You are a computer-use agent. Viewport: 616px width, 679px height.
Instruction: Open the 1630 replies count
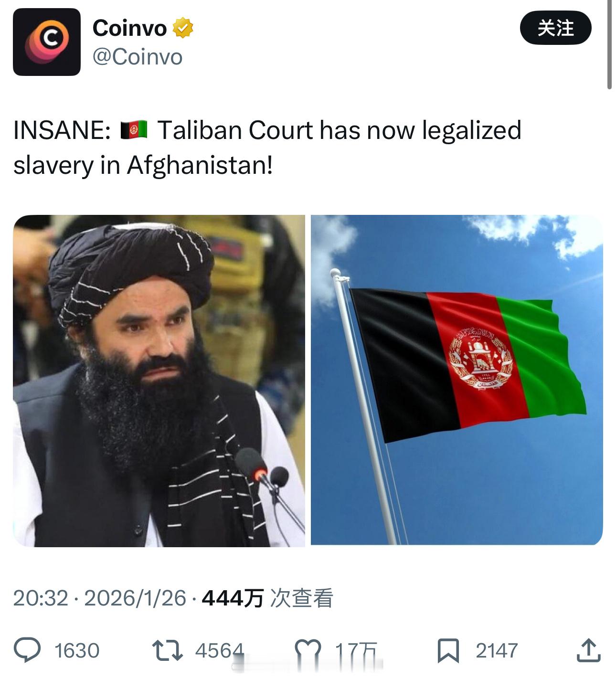[77, 650]
